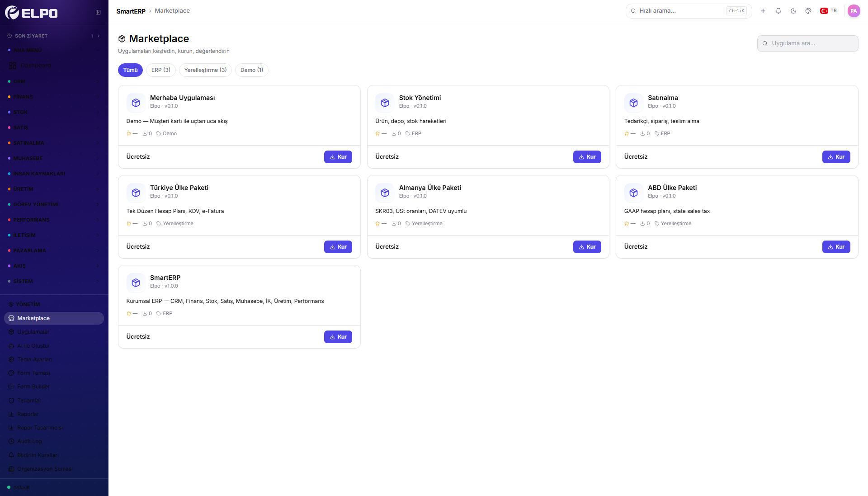The height and width of the screenshot is (496, 868).
Task: Click the Yerelleştirme tag on Almanya Ülke Paketi
Action: (424, 223)
